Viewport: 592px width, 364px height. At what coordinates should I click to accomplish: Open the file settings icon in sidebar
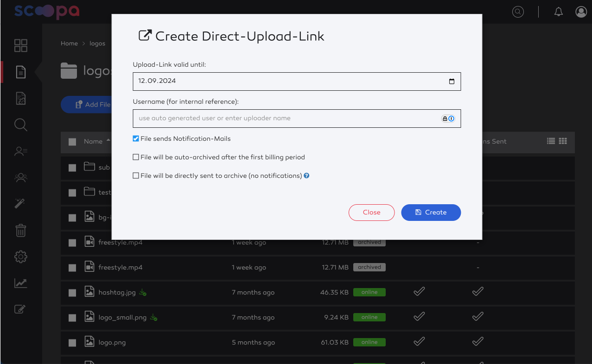pyautogui.click(x=21, y=98)
